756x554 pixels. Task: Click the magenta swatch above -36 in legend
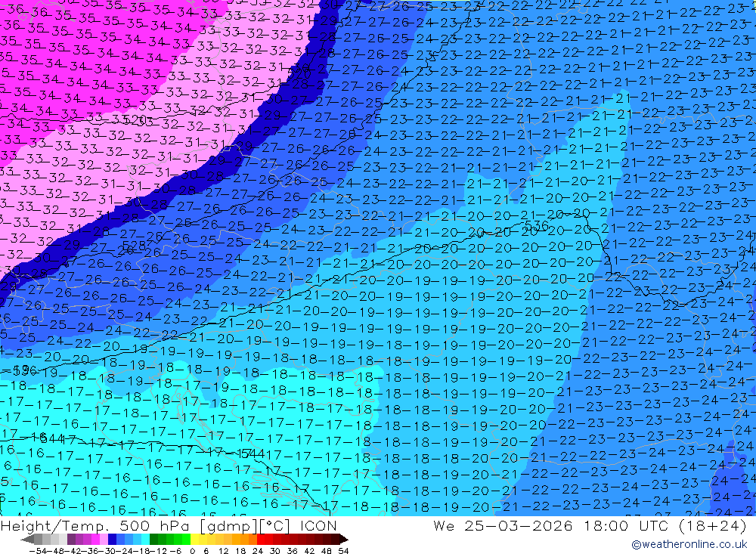[96, 539]
